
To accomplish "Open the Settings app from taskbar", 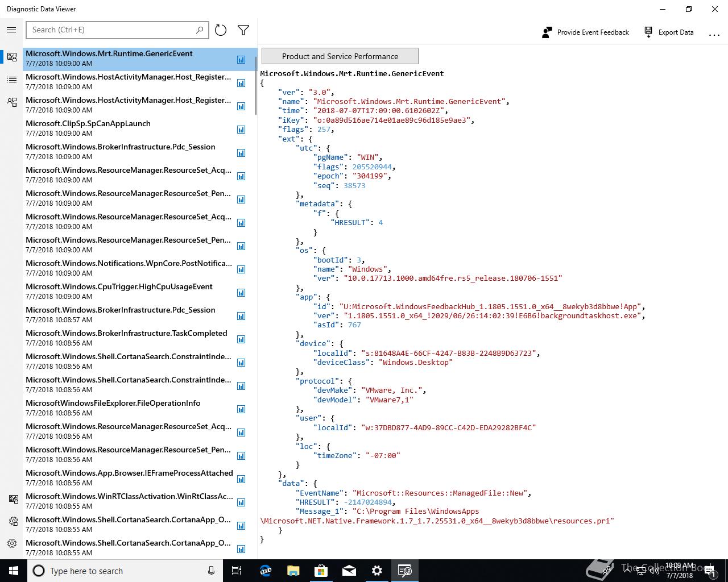I will [377, 571].
